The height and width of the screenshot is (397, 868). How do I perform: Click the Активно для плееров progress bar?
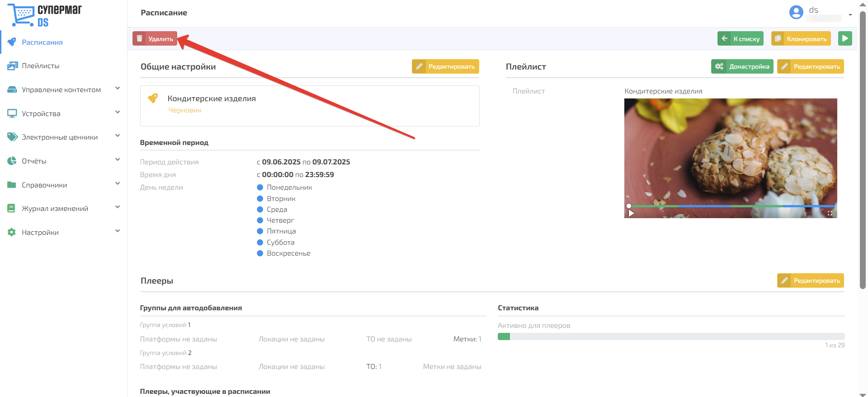(x=671, y=336)
